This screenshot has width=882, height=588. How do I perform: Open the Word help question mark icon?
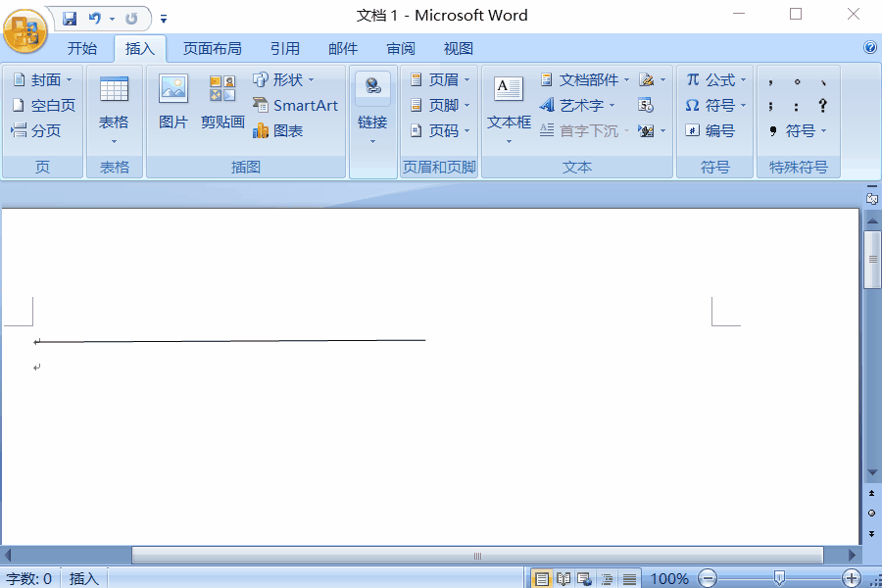(869, 47)
